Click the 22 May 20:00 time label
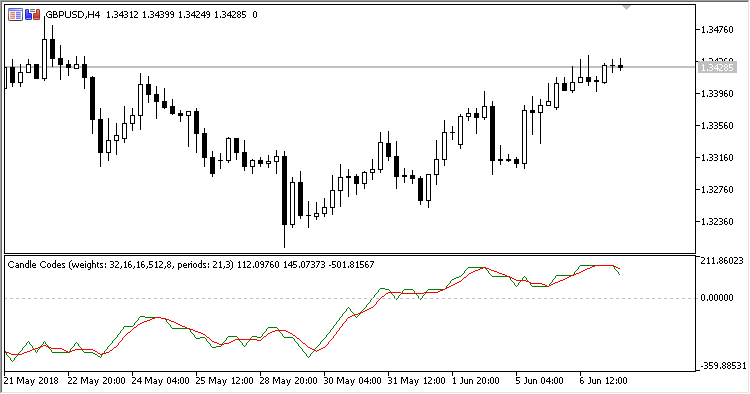 (96, 381)
